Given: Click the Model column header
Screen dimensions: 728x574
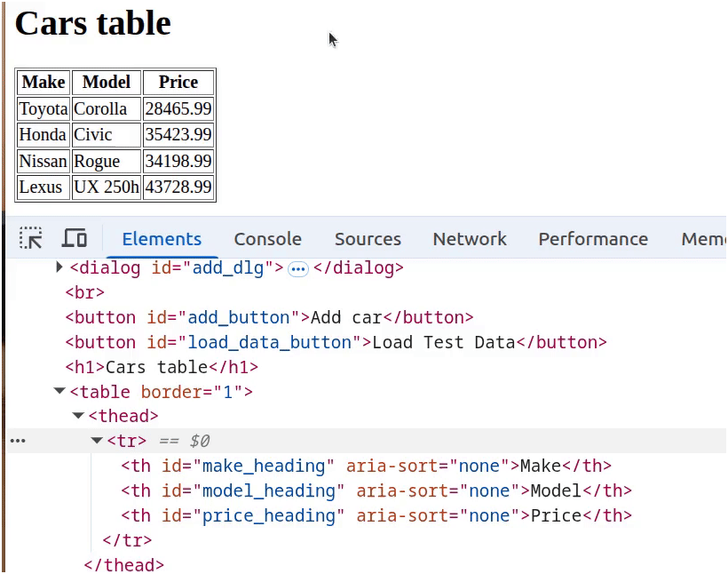Looking at the screenshot, I should [x=107, y=82].
